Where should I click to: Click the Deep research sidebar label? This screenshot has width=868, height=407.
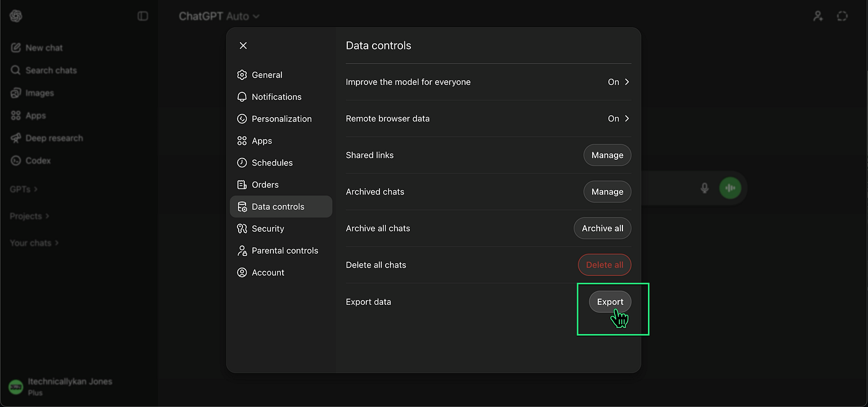point(54,138)
